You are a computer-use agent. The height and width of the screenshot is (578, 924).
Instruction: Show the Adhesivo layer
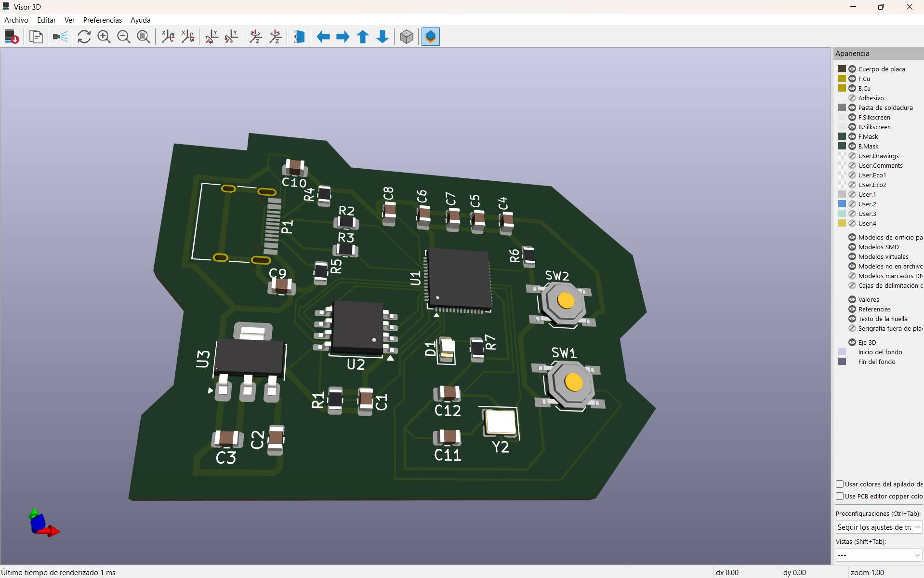[x=851, y=97]
